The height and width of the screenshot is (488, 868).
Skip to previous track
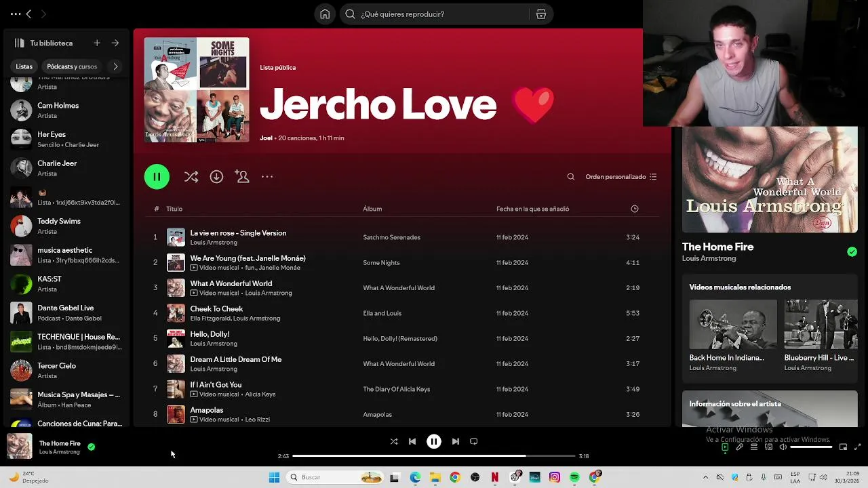[x=412, y=441]
